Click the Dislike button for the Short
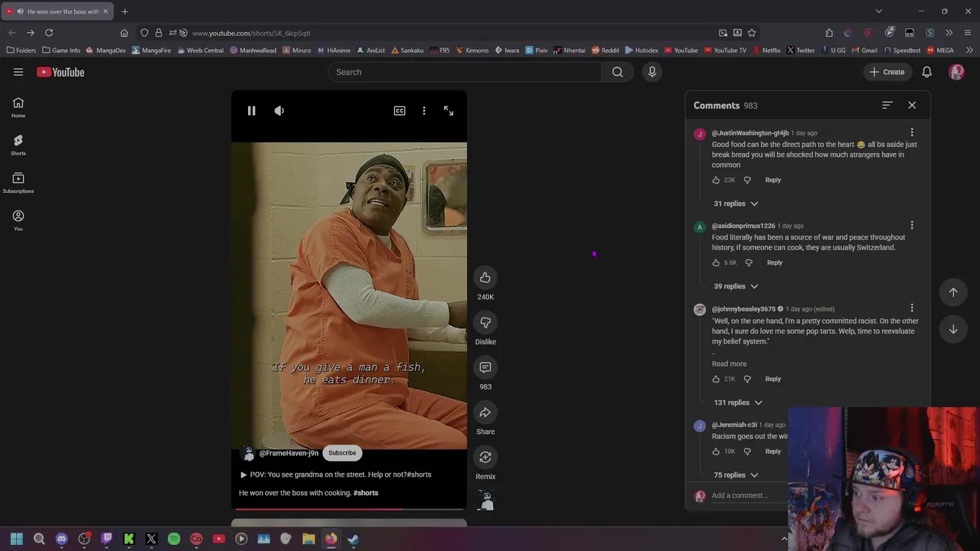The width and height of the screenshot is (980, 551). click(485, 323)
